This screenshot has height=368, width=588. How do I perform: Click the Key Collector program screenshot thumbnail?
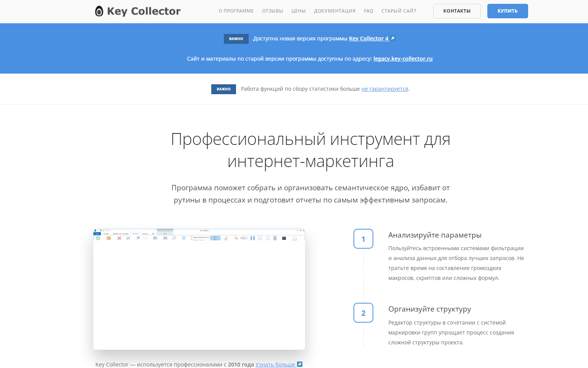point(199,289)
